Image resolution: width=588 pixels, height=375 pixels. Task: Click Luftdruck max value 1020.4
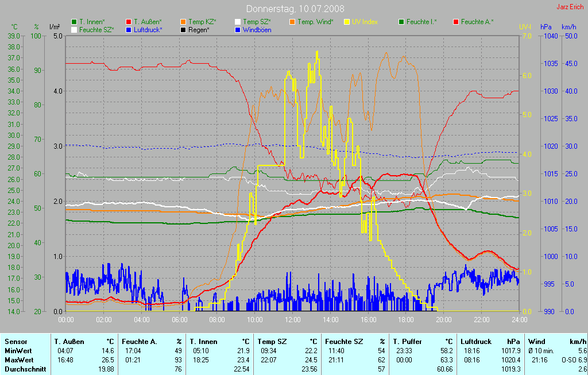pyautogui.click(x=510, y=360)
